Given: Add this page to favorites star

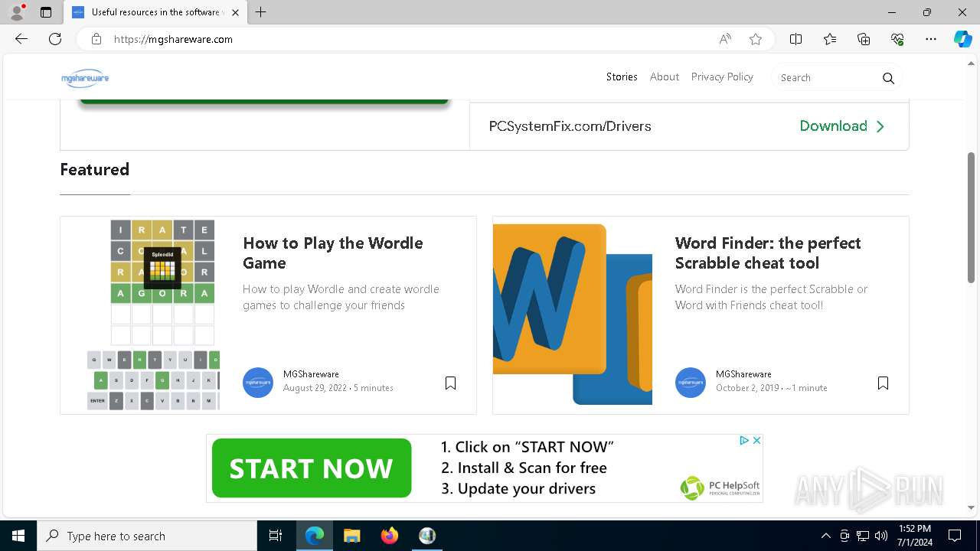Looking at the screenshot, I should pos(756,39).
